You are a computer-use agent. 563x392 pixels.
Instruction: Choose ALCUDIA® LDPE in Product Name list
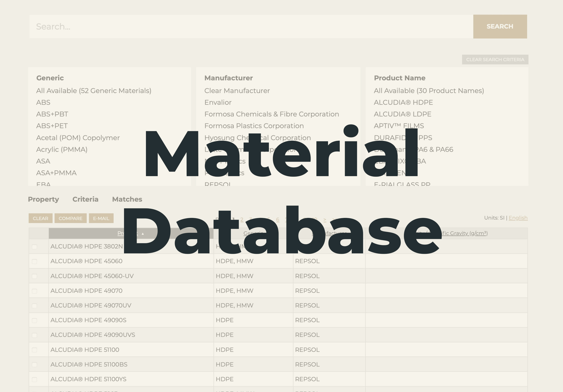402,114
